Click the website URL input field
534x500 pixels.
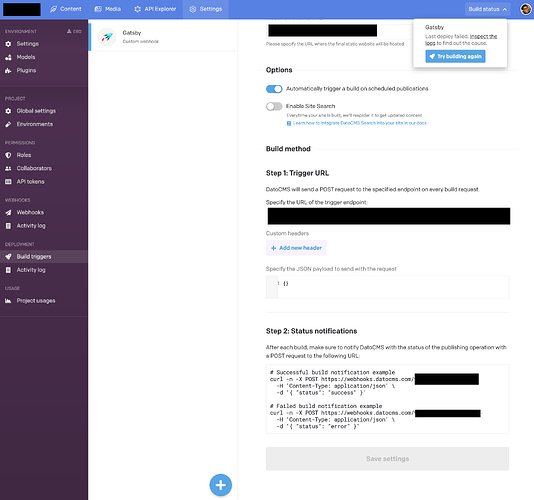tap(322, 31)
